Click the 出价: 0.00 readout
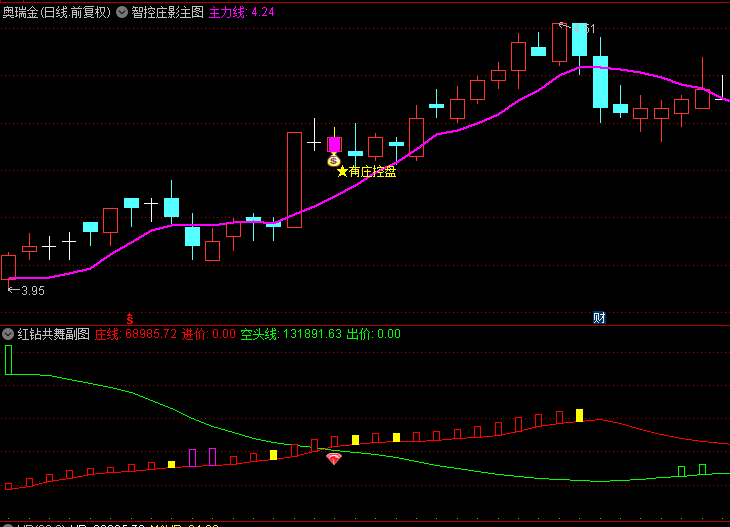The height and width of the screenshot is (527, 730). (x=374, y=334)
